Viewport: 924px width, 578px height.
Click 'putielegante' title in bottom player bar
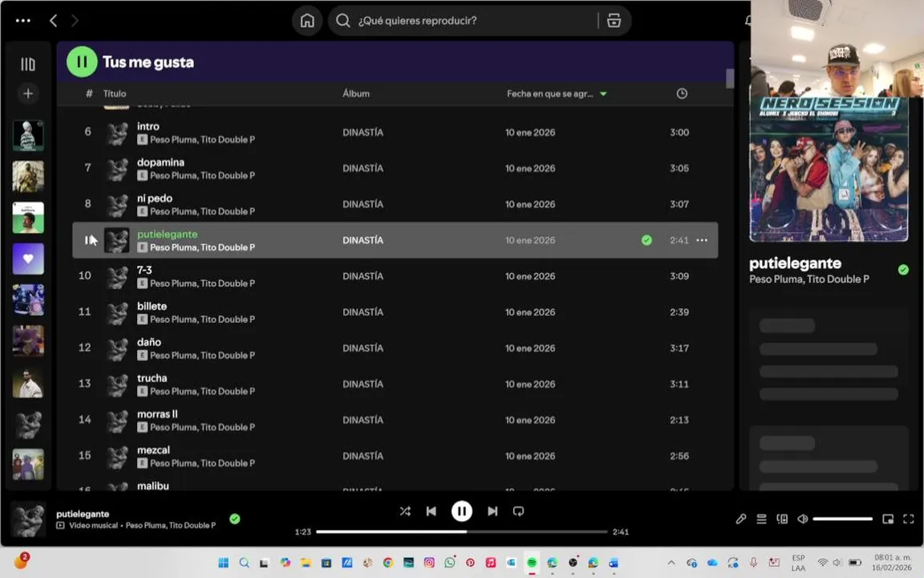(83, 514)
